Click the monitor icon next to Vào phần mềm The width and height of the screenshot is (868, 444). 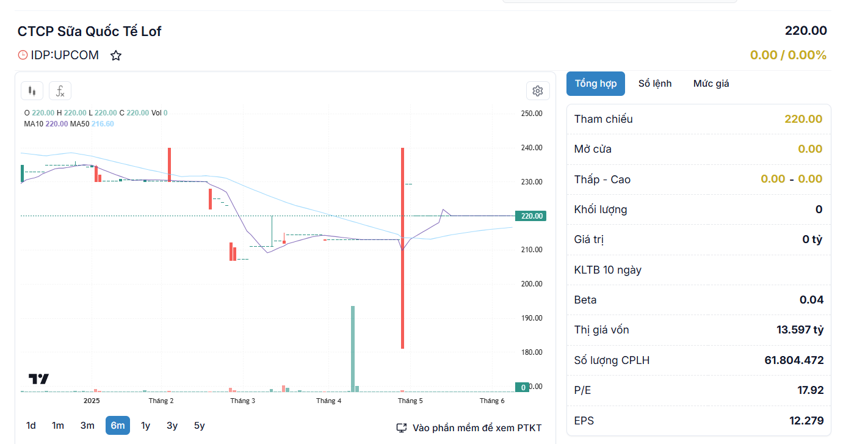click(x=402, y=428)
